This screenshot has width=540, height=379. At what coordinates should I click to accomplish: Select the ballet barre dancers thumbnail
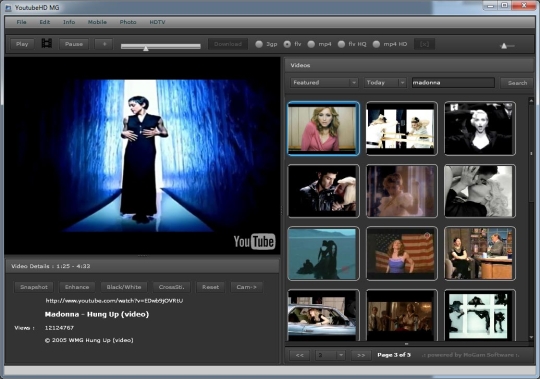(402, 128)
